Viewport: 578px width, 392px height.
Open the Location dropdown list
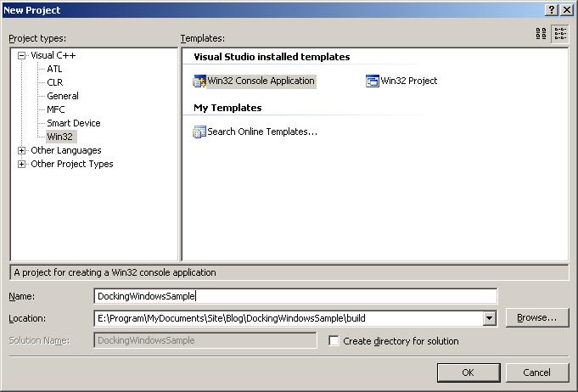pos(489,318)
